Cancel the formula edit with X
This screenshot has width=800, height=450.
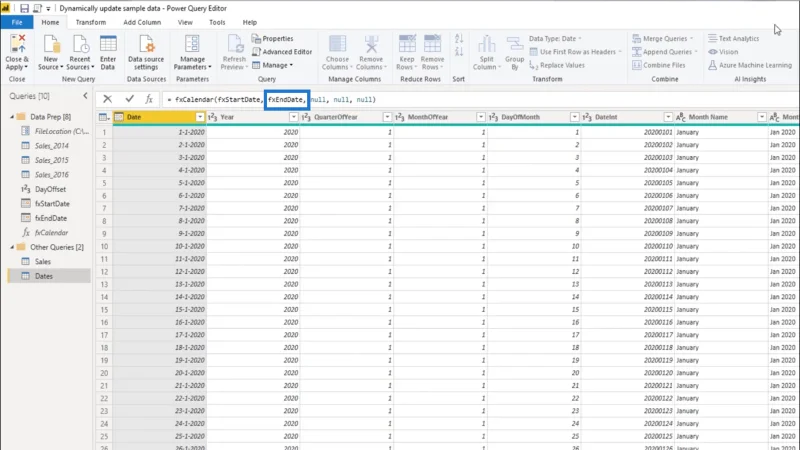108,99
